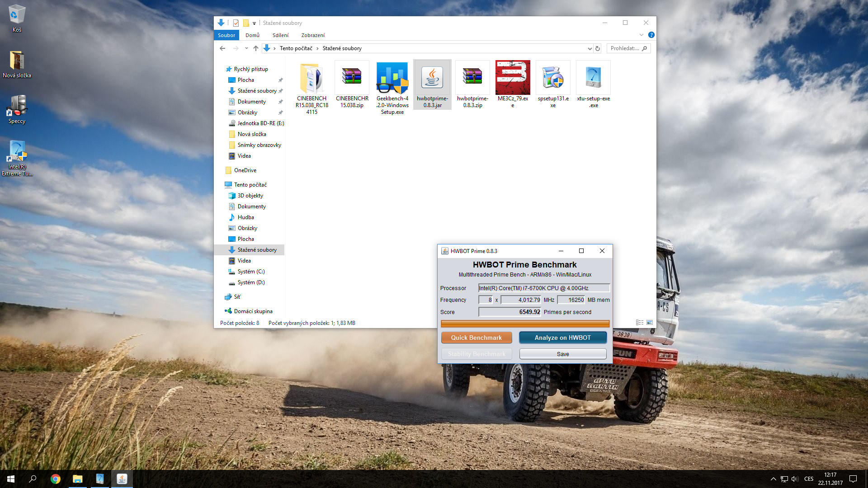The image size is (868, 488).
Task: Click Quick Benchmark button
Action: (x=476, y=338)
